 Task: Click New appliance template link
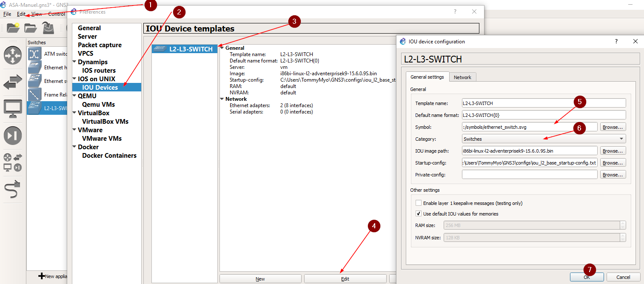53,276
